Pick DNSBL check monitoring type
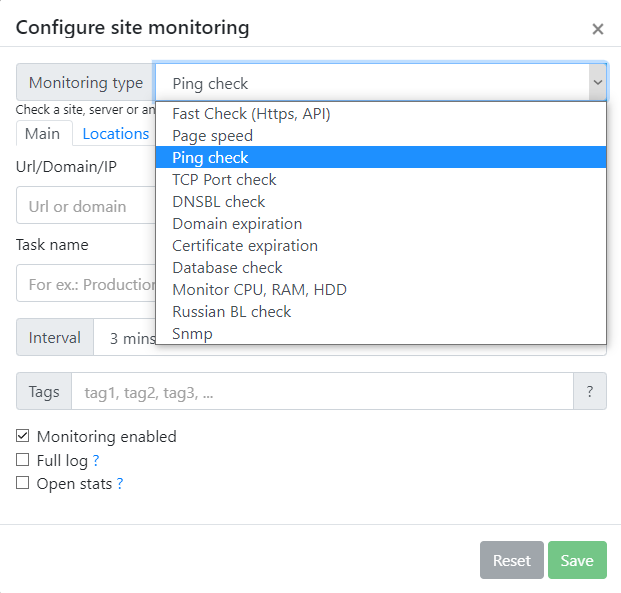Screen dimensions: 621x593 point(217,202)
